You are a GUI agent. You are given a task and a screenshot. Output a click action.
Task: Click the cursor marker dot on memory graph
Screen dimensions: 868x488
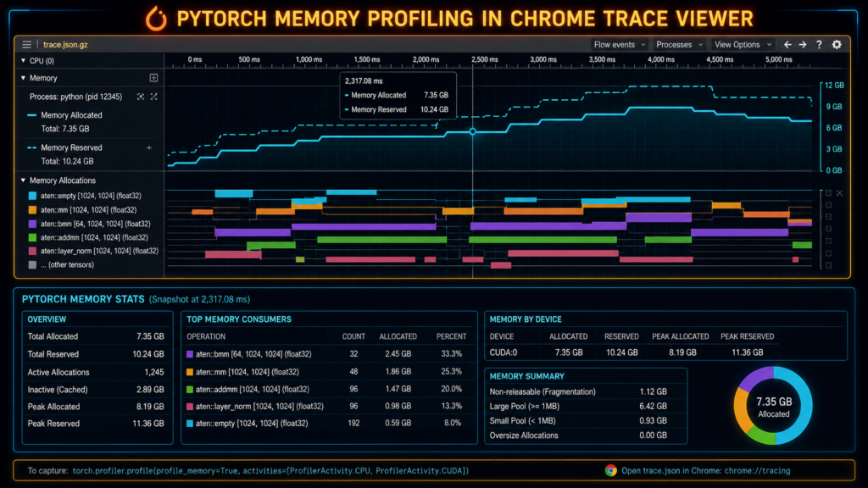tap(473, 131)
